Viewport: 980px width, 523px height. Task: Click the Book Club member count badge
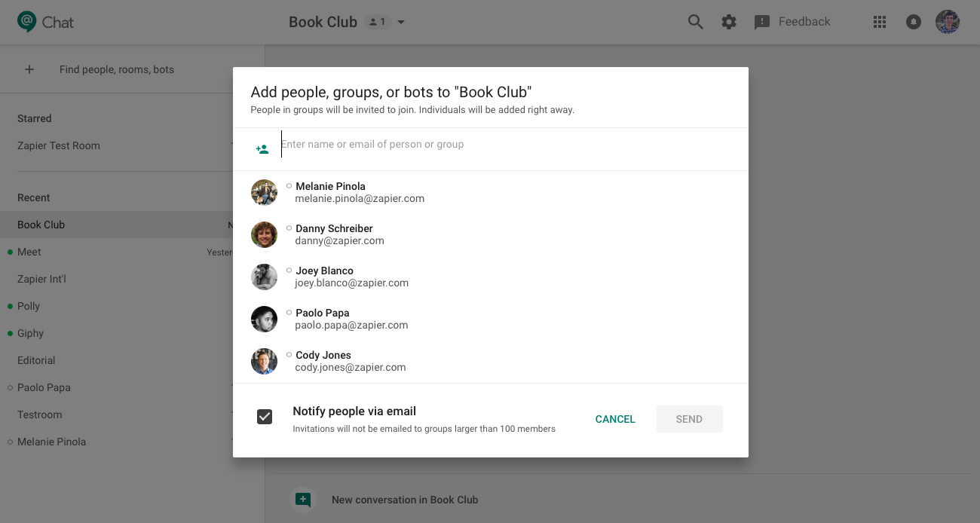click(x=376, y=22)
